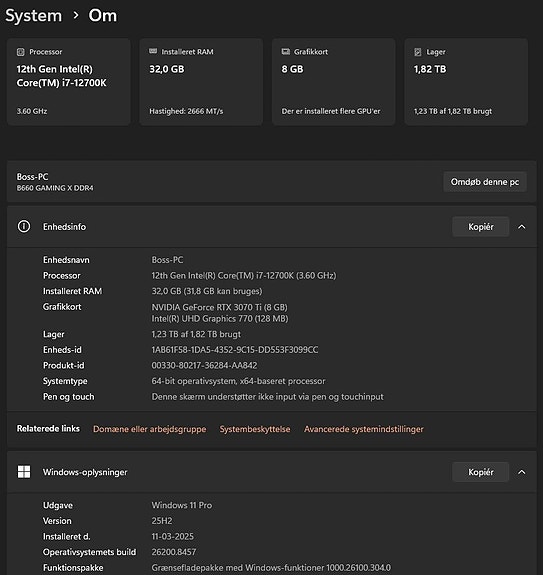The height and width of the screenshot is (575, 543).
Task: Click the Processor chip icon
Action: [x=21, y=52]
